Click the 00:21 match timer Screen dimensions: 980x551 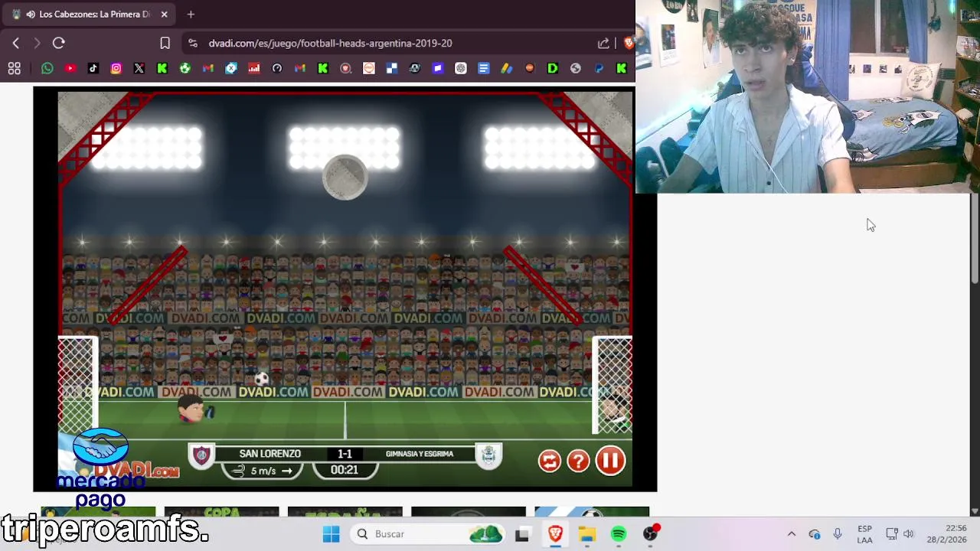(x=345, y=470)
